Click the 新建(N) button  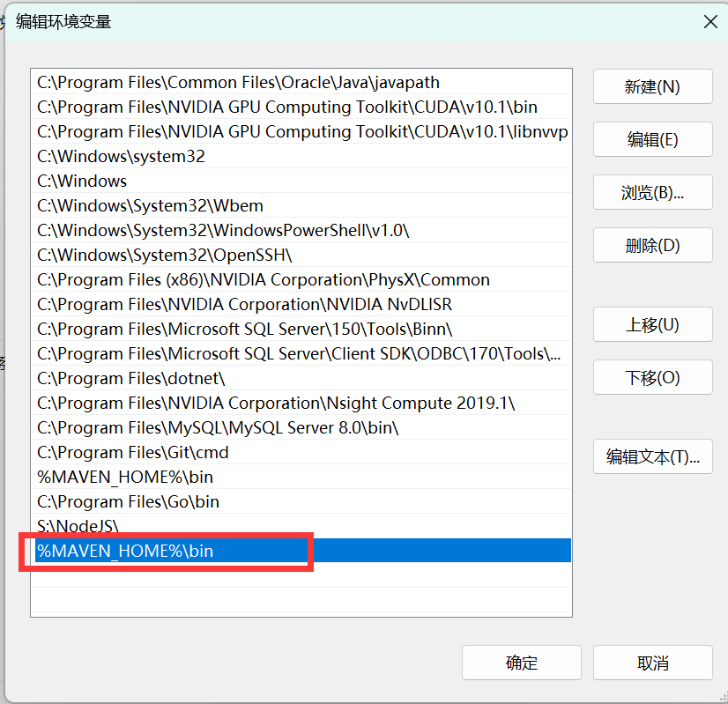652,86
